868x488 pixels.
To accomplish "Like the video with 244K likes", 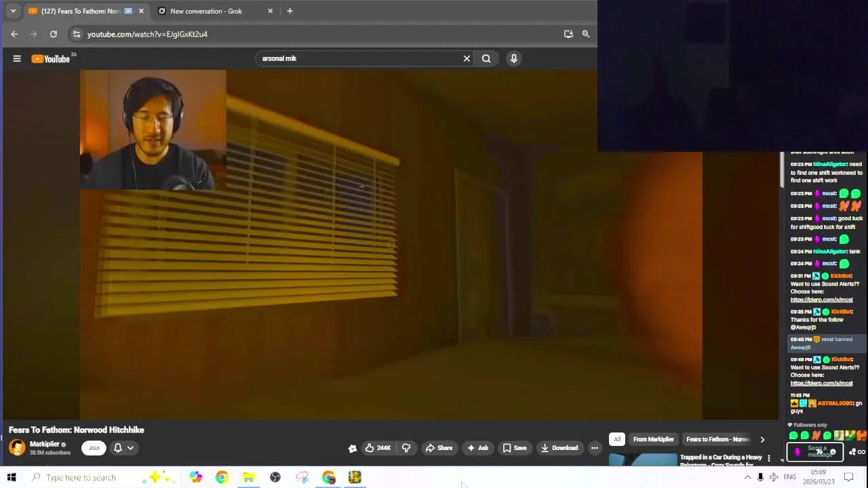I will (x=378, y=447).
